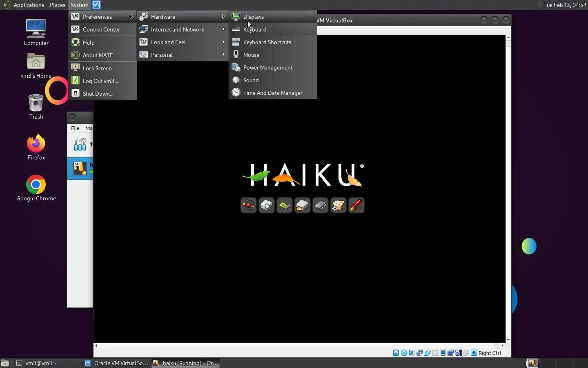Screen dimensions: 588x368
Task: Select Tools icon in VirtualBox Manager
Action: [x=80, y=144]
